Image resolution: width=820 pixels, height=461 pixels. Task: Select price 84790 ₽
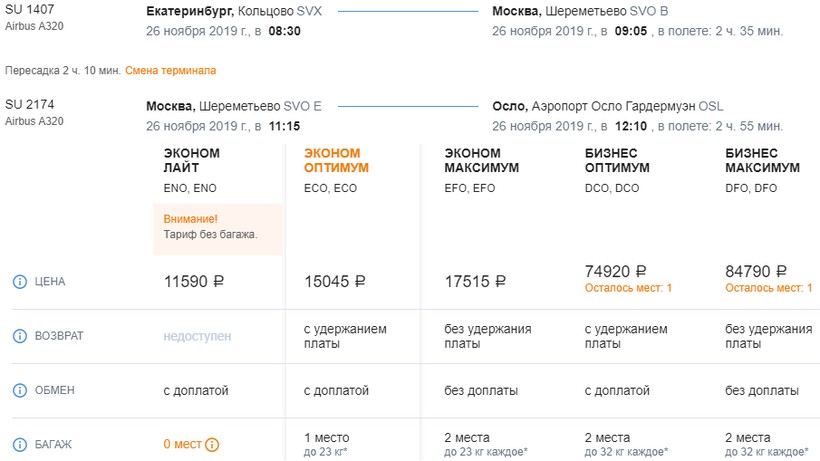[x=756, y=271]
